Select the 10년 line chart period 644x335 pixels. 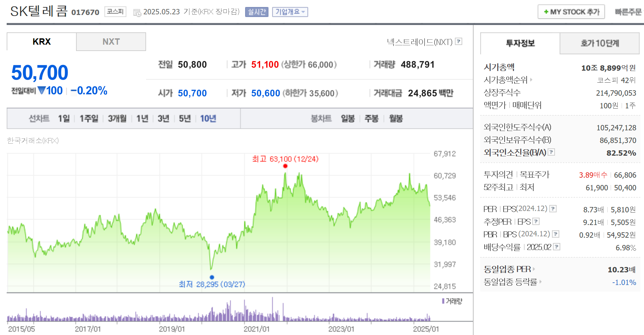(x=208, y=118)
